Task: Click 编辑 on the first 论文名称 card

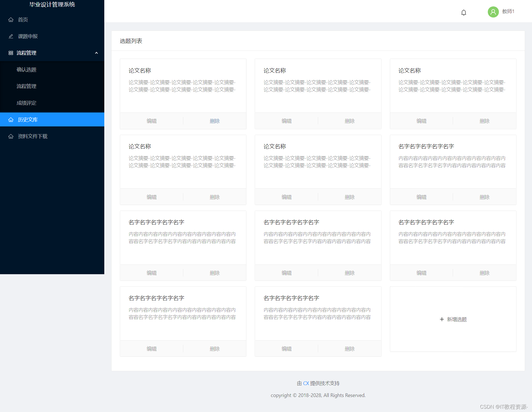Action: [152, 121]
